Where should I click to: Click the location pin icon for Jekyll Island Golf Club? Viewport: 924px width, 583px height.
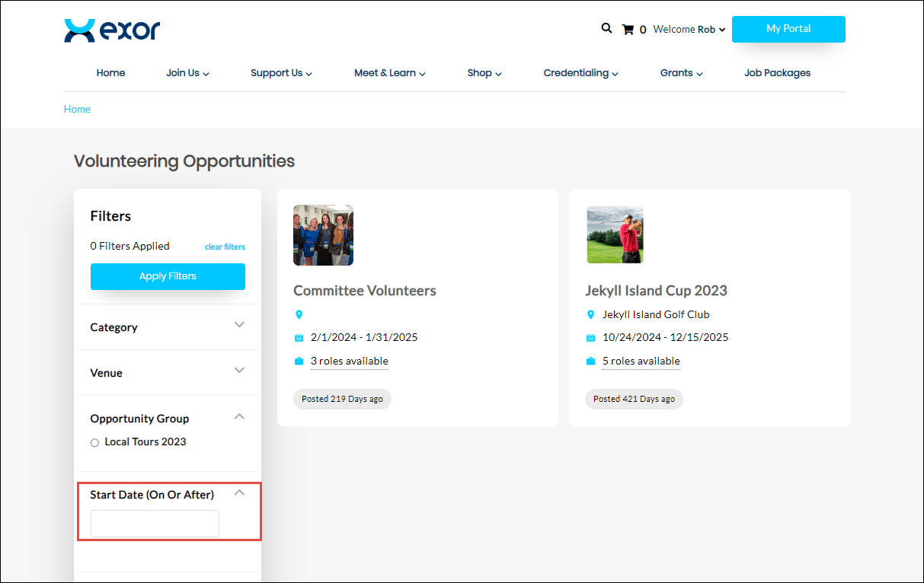[x=590, y=314]
